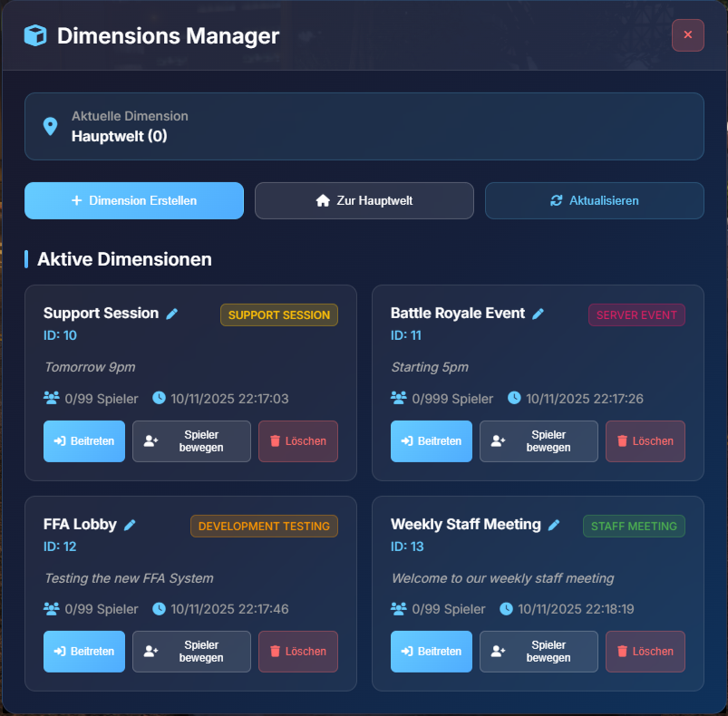
Task: Click the 'Starting 5pm' description
Action: click(x=430, y=367)
